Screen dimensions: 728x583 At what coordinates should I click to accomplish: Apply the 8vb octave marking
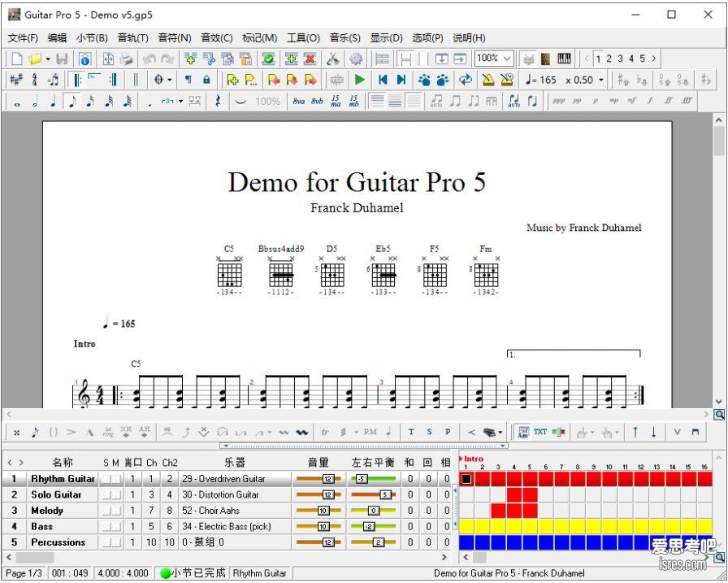click(x=317, y=102)
